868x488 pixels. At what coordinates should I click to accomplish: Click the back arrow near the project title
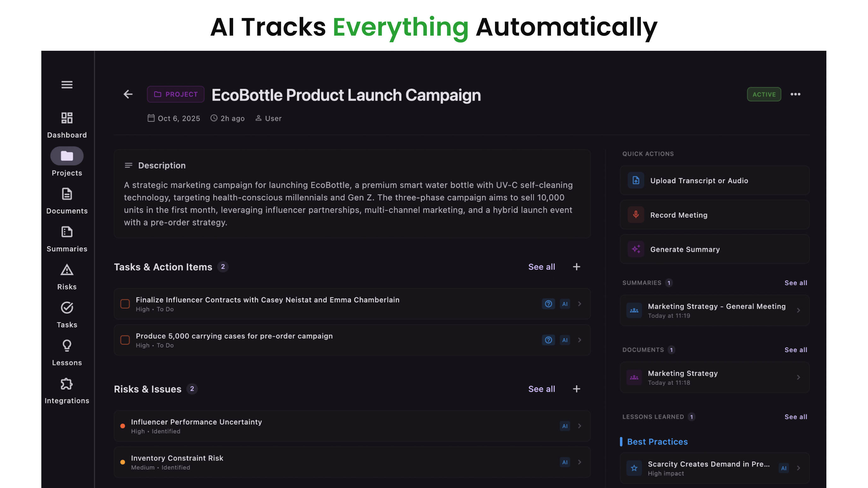[128, 94]
